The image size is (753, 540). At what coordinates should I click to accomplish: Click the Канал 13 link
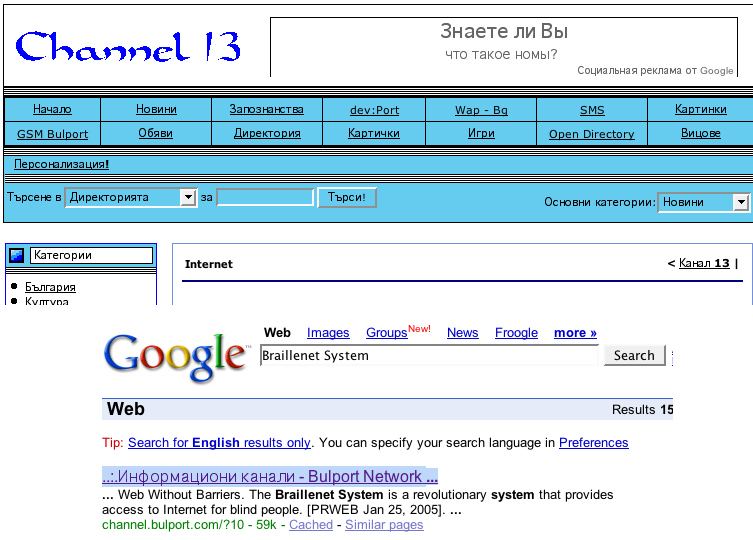pos(704,263)
